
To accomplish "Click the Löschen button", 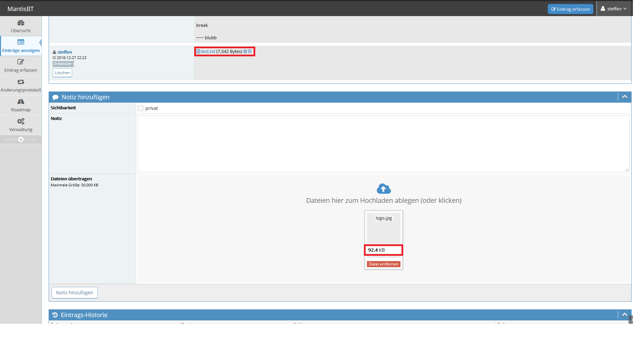I will (x=62, y=73).
